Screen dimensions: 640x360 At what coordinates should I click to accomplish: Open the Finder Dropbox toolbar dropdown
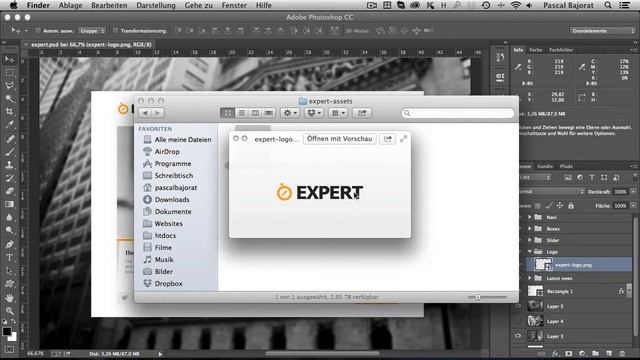(314, 113)
